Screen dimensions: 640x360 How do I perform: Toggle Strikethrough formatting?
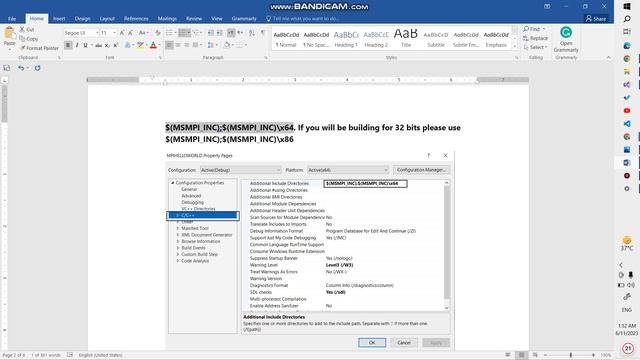98,45
